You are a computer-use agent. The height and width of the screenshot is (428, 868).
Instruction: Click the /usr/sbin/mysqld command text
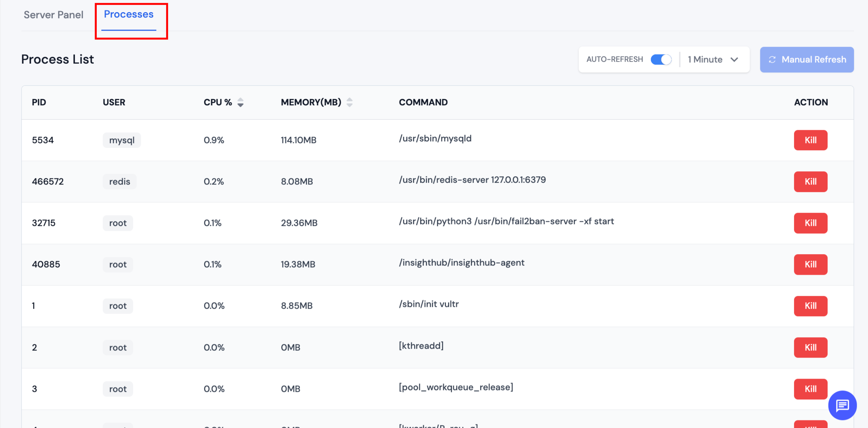(x=435, y=138)
